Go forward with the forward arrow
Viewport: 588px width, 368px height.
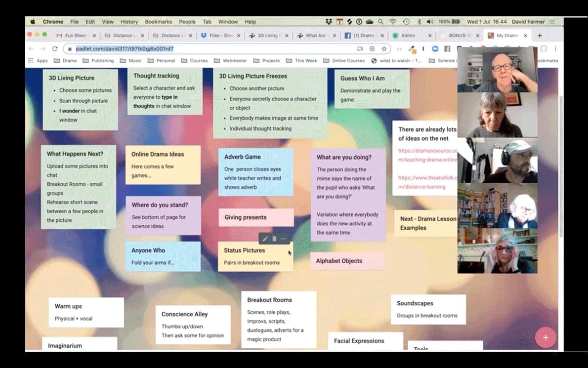click(43, 49)
